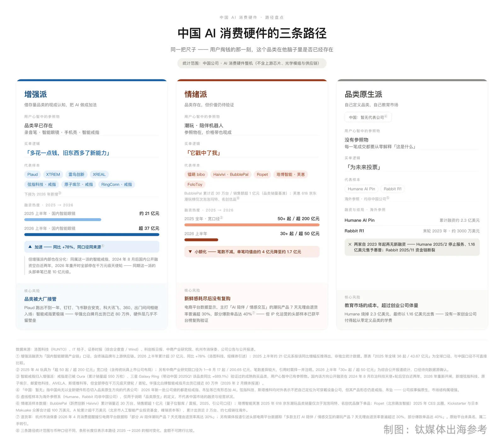Click footnote marker ④ after 暂无代表公司

click(386, 116)
